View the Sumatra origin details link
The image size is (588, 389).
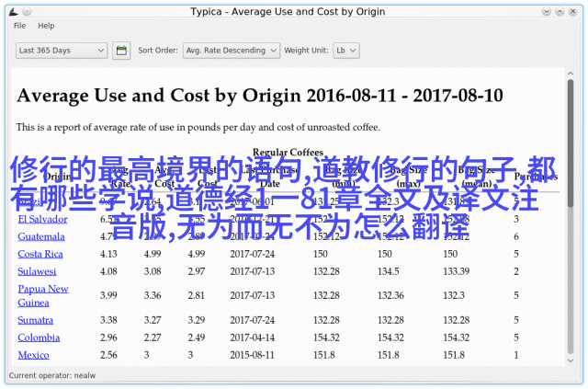pos(37,320)
